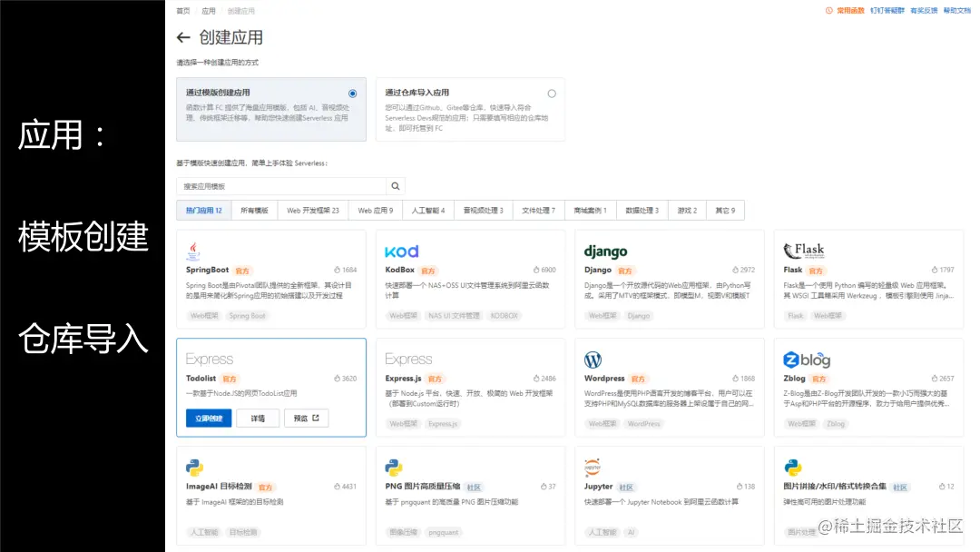The image size is (980, 552).
Task: Open 数据处理 3 tab
Action: (x=642, y=211)
